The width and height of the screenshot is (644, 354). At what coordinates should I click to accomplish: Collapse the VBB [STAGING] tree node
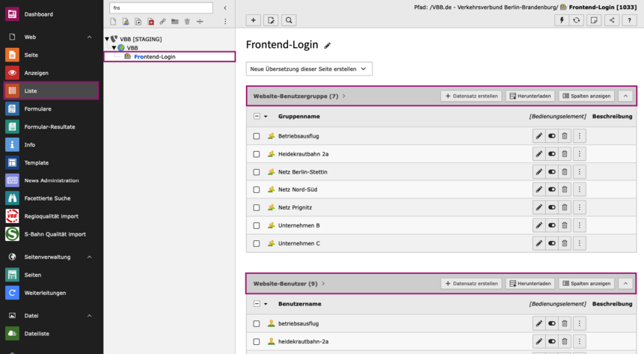pyautogui.click(x=107, y=39)
